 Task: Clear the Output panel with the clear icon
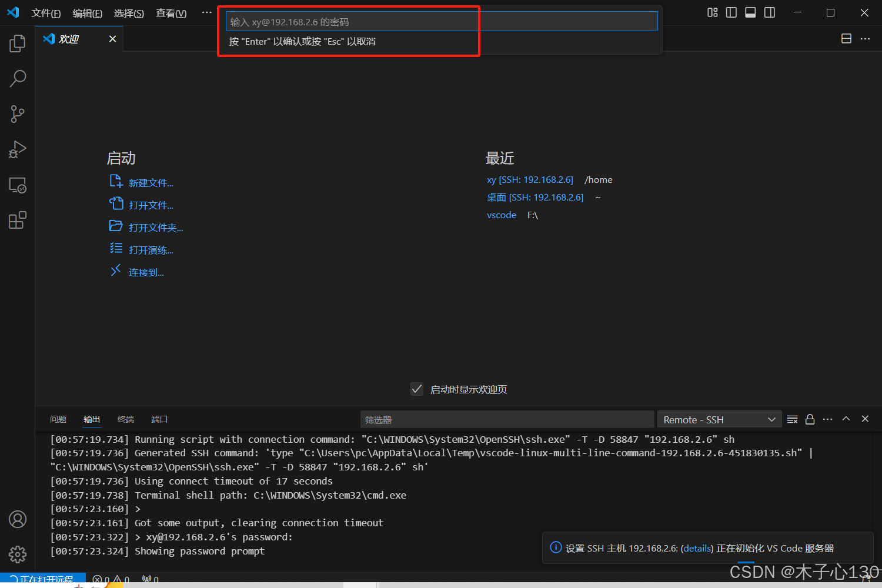point(791,419)
